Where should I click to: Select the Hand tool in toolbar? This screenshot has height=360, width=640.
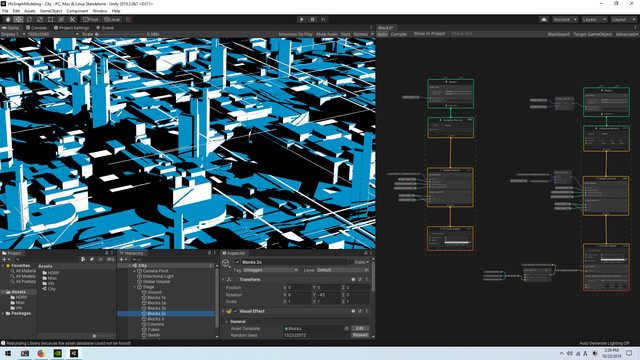8,19
